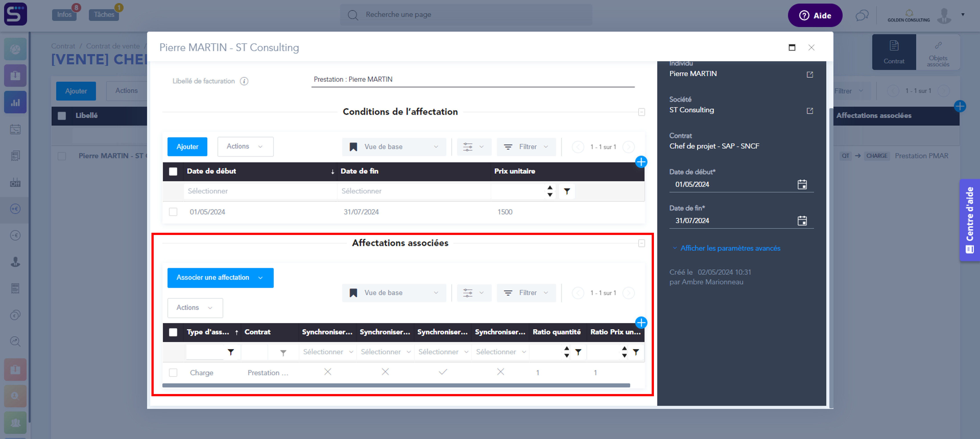980x439 pixels.
Task: Click the S application logo
Action: [15, 14]
